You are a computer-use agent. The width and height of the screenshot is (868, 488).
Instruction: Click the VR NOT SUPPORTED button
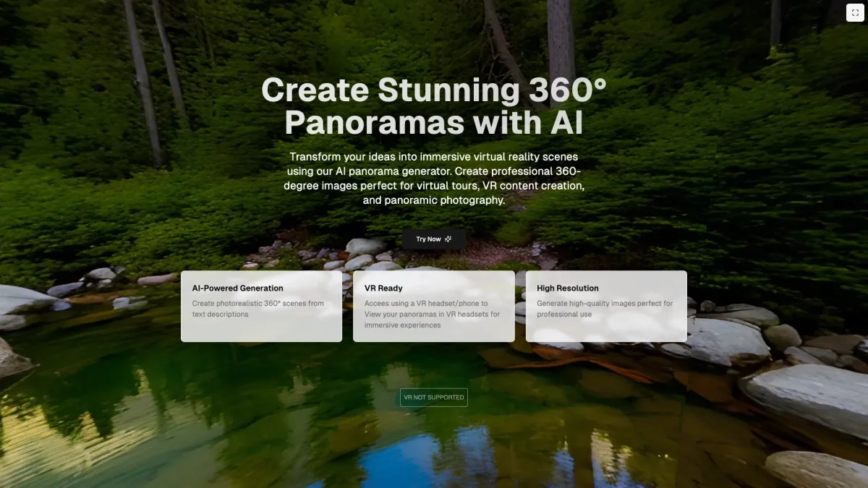pyautogui.click(x=434, y=398)
